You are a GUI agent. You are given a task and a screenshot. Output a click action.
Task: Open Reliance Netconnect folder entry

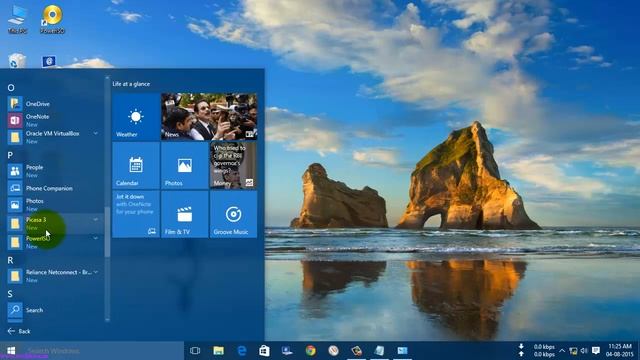(x=53, y=276)
